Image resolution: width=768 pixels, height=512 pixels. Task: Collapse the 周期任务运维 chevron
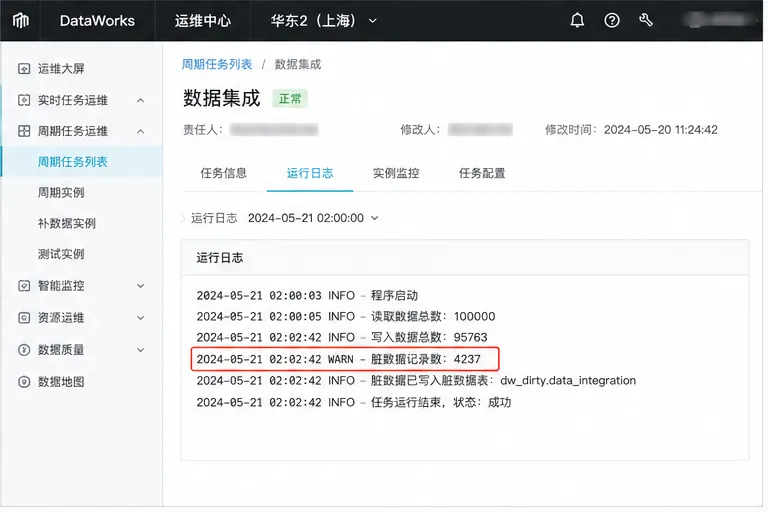coord(141,131)
